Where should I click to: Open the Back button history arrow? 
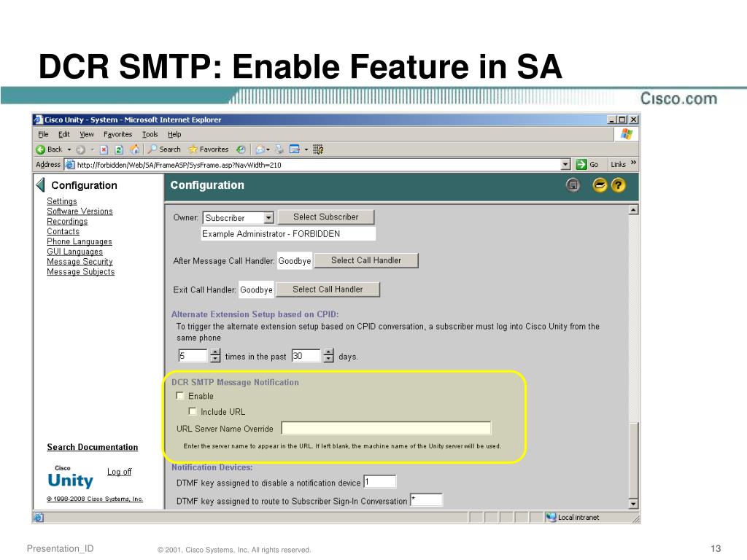[x=69, y=149]
